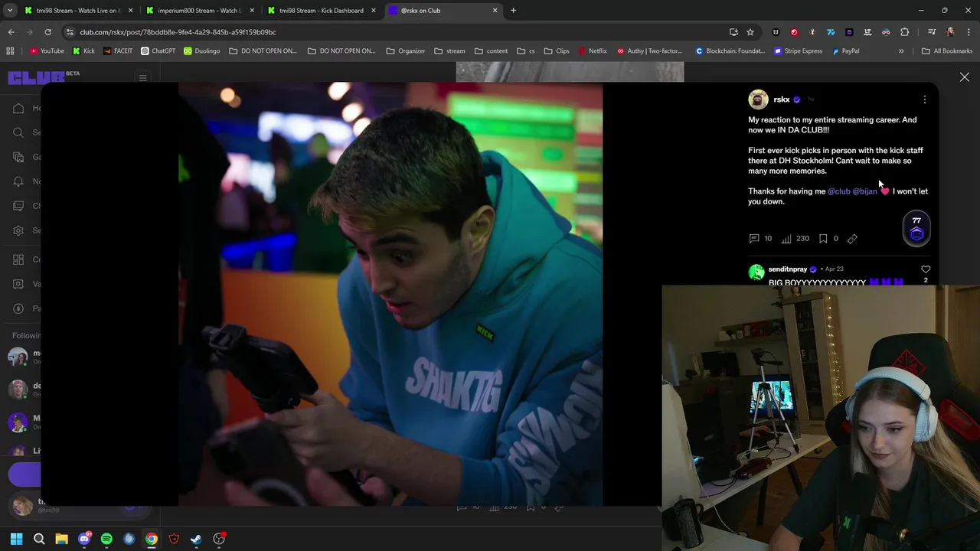
Task: Expand the Organizer bookmark folder
Action: pyautogui.click(x=406, y=51)
